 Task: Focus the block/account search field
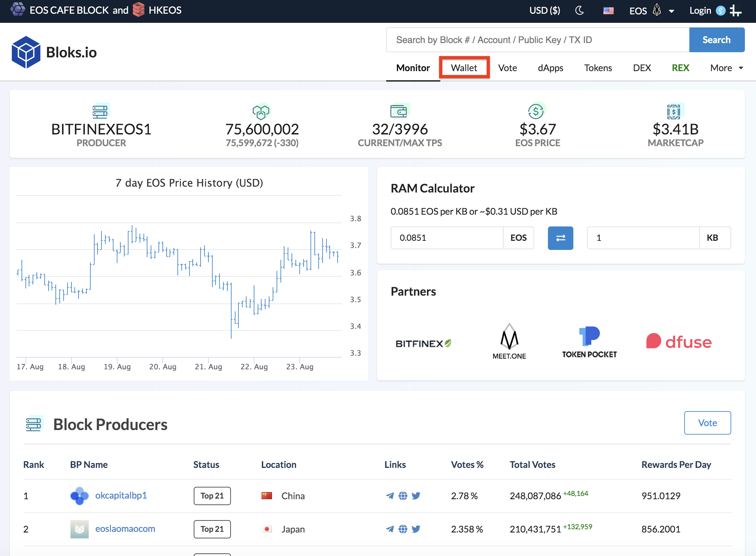[x=537, y=40]
